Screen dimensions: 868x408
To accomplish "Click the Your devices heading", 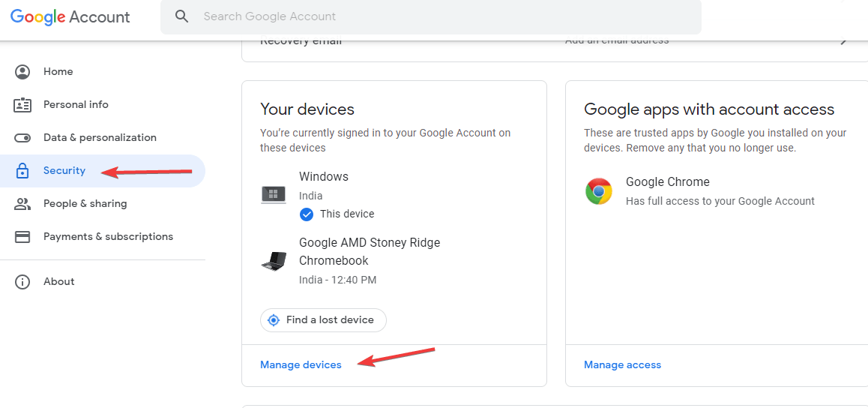I will pyautogui.click(x=307, y=109).
